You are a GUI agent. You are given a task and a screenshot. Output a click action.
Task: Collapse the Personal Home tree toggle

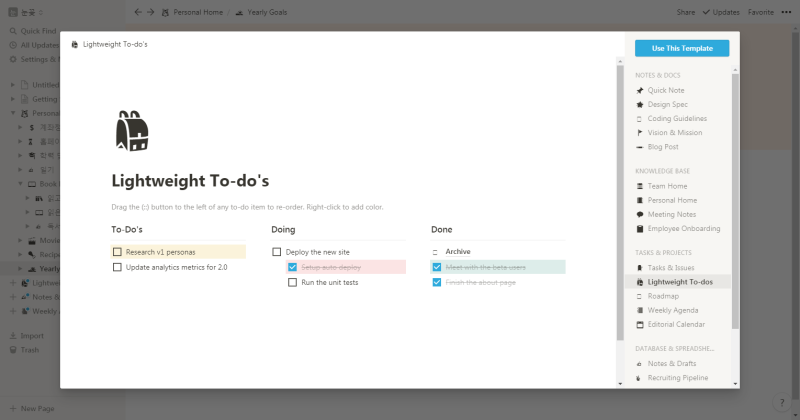13,113
